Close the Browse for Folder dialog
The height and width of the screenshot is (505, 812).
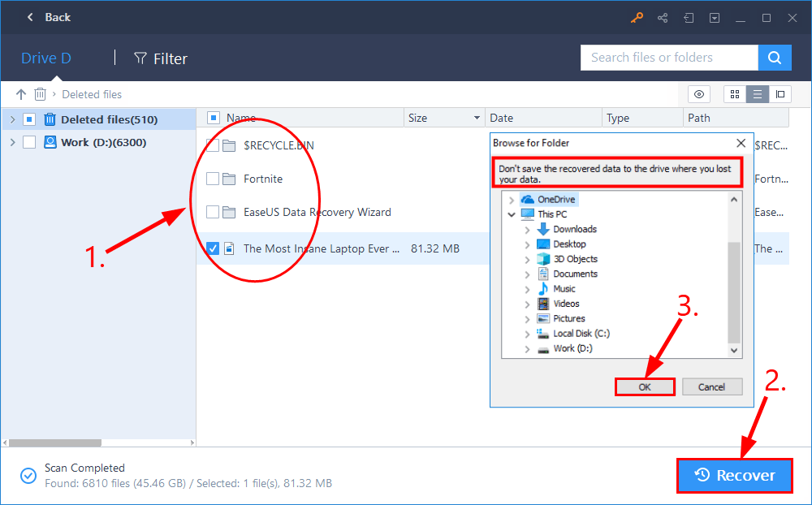(x=741, y=143)
